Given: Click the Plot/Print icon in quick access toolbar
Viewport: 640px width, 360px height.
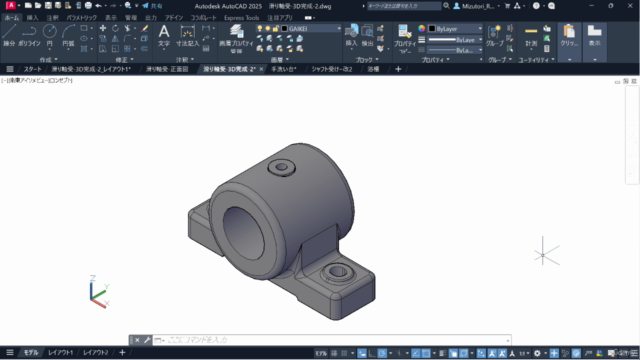Looking at the screenshot, I should 88,6.
